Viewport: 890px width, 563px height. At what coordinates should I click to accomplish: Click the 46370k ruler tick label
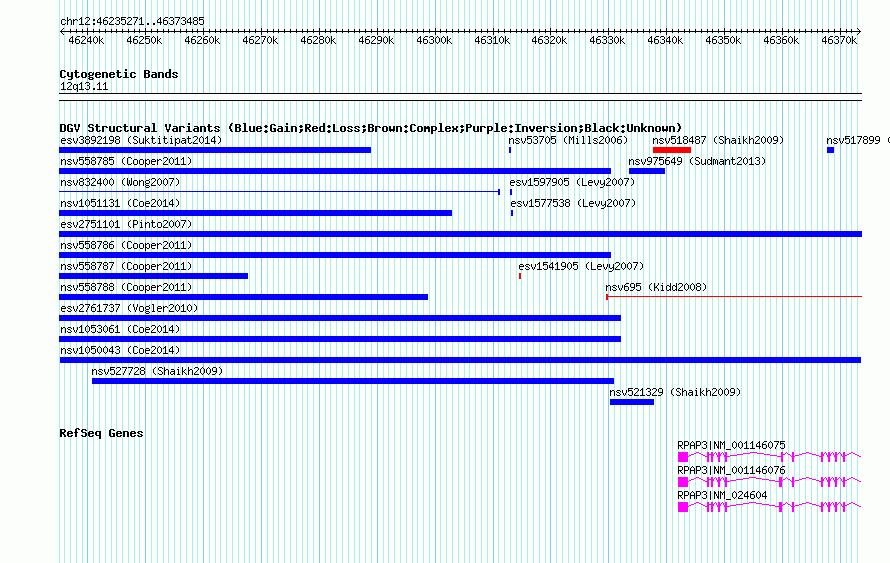[839, 41]
